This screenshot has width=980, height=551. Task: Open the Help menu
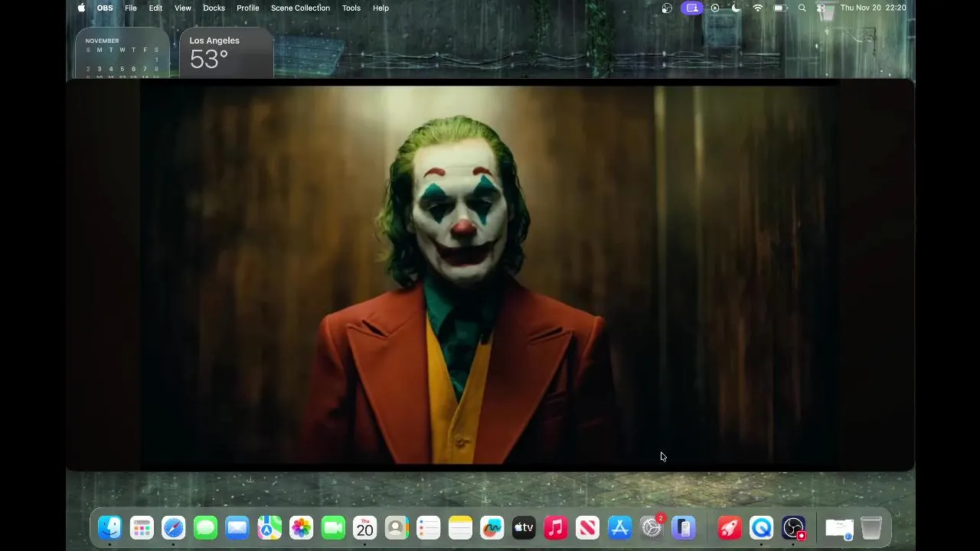pos(381,8)
